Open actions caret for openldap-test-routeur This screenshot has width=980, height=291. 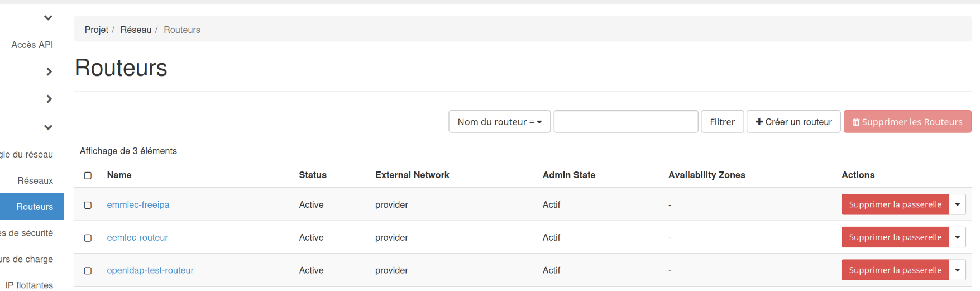[957, 270]
